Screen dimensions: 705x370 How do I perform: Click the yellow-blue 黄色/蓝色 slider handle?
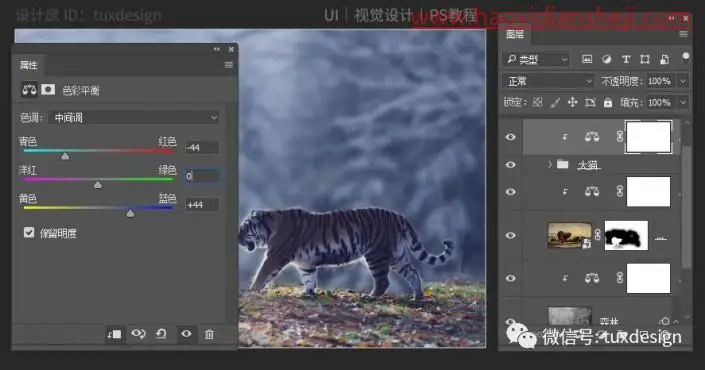[x=130, y=214]
